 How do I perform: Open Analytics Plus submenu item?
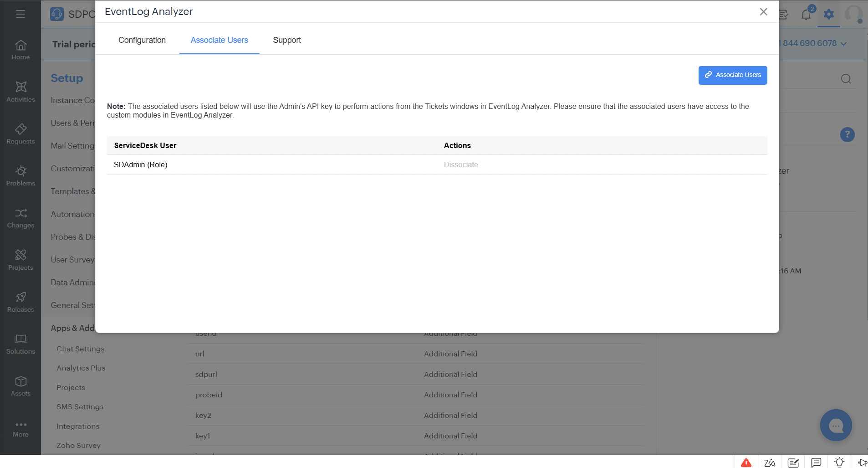81,368
